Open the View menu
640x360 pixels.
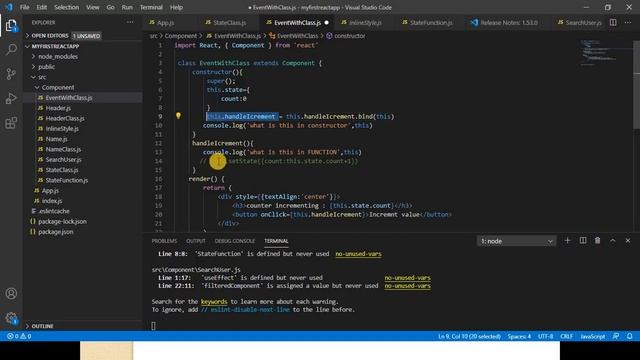tap(92, 7)
